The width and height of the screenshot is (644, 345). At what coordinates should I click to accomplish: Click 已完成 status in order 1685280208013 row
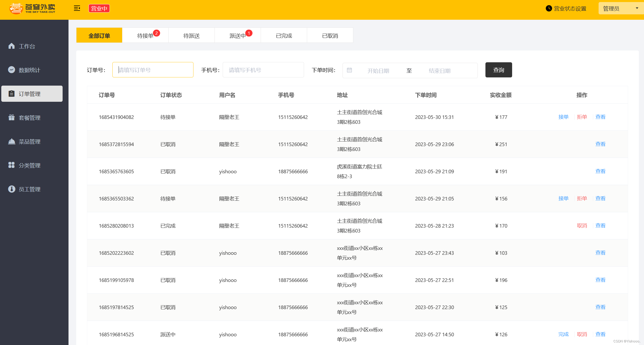(x=168, y=226)
